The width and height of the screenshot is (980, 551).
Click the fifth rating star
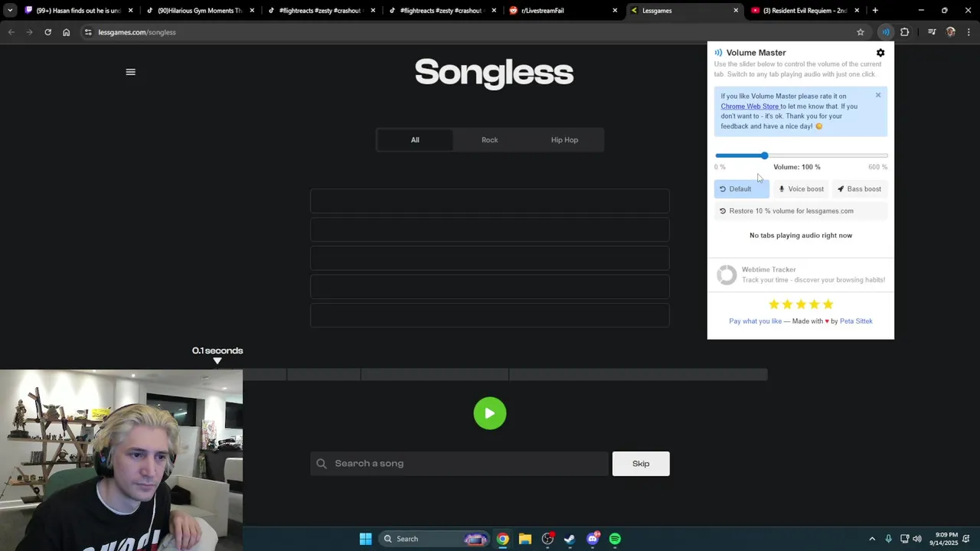coord(828,305)
